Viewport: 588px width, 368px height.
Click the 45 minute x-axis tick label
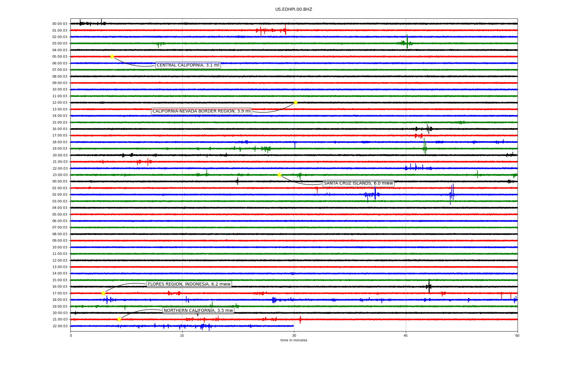[x=406, y=335]
